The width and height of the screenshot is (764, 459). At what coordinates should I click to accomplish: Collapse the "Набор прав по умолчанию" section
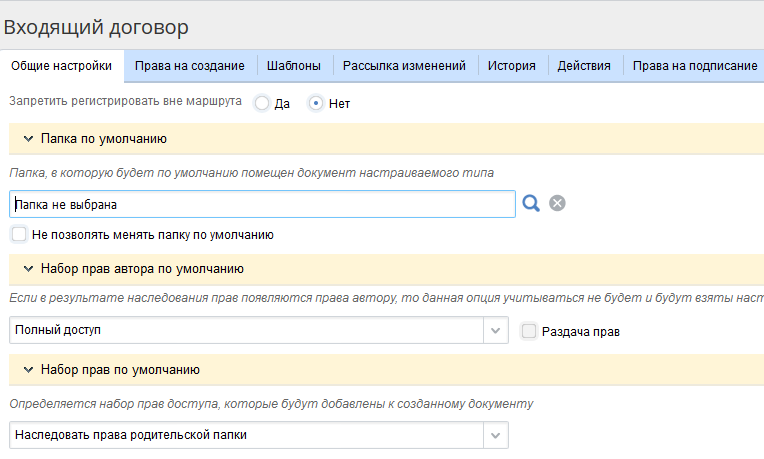28,370
